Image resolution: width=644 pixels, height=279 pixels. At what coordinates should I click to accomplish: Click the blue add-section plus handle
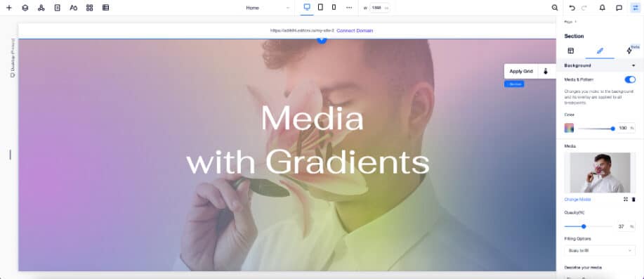pos(322,40)
